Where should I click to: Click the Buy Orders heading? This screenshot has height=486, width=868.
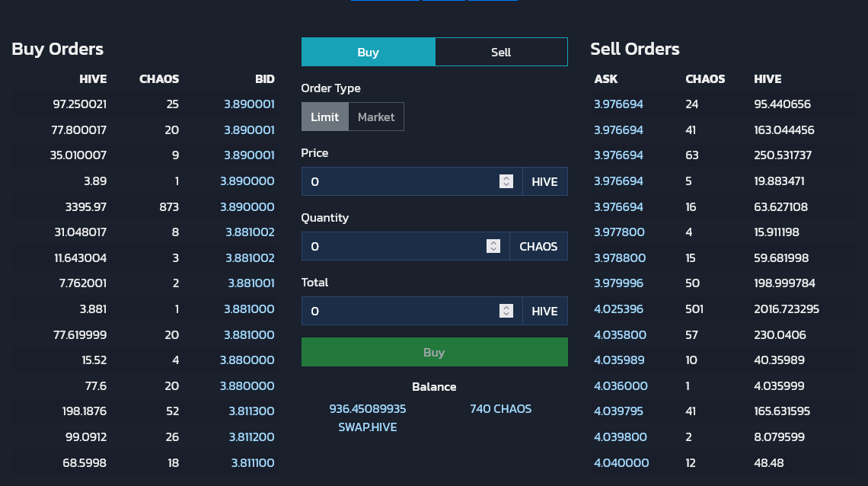[58, 49]
